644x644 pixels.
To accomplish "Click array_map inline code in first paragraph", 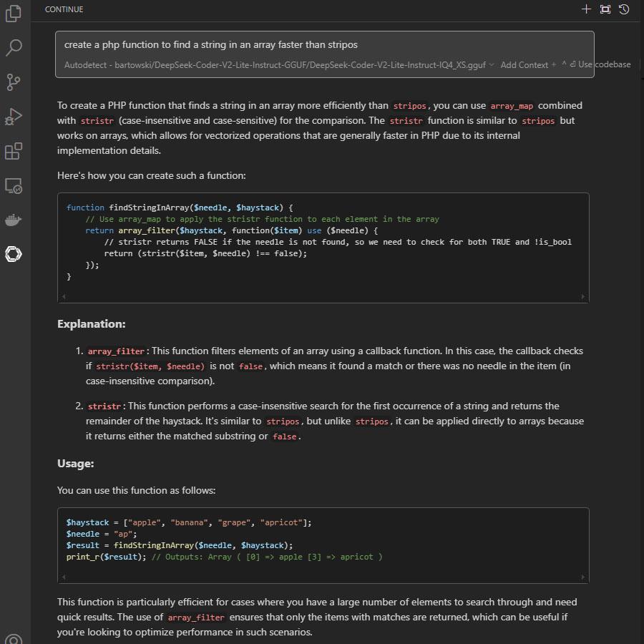I will pyautogui.click(x=512, y=106).
